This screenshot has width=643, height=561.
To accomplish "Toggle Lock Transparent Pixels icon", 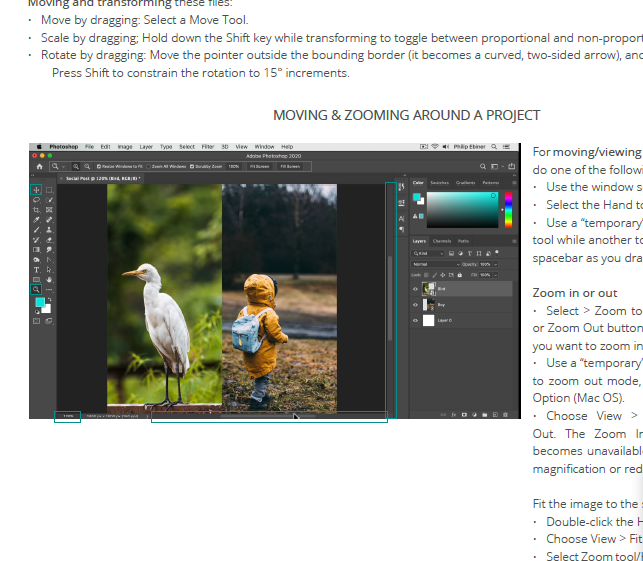I will click(x=426, y=275).
